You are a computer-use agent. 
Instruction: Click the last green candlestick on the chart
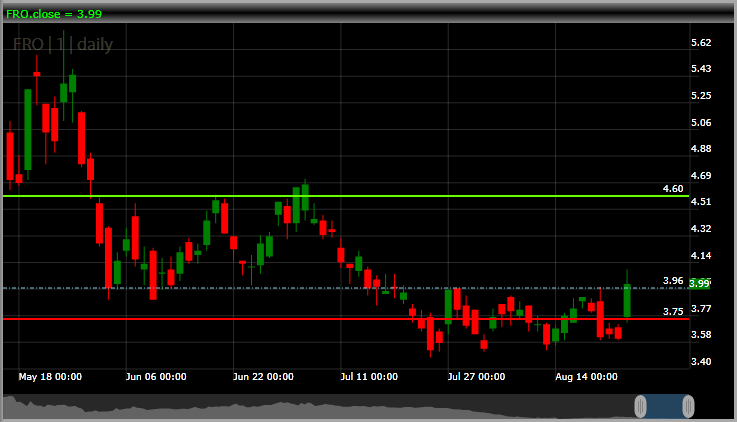tap(627, 300)
